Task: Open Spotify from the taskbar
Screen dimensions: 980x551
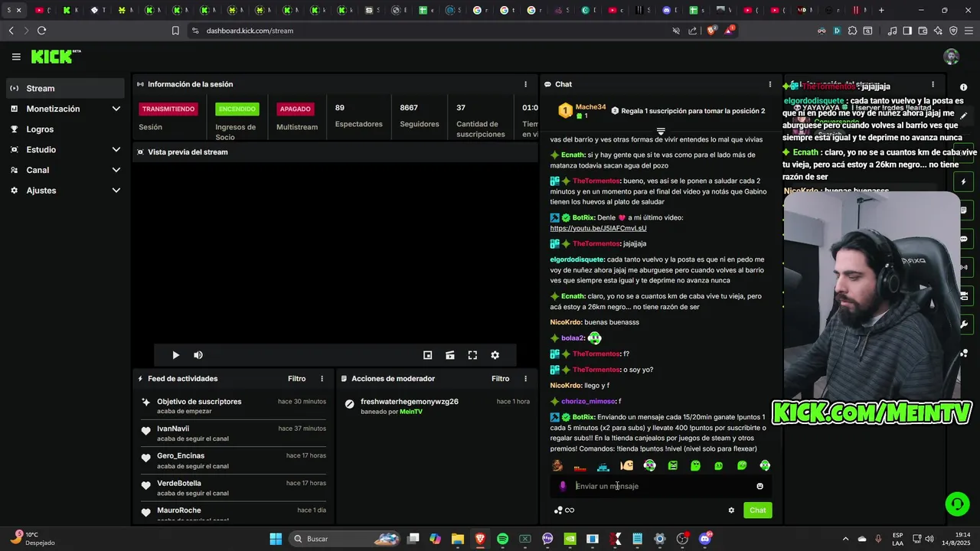Action: (502, 539)
